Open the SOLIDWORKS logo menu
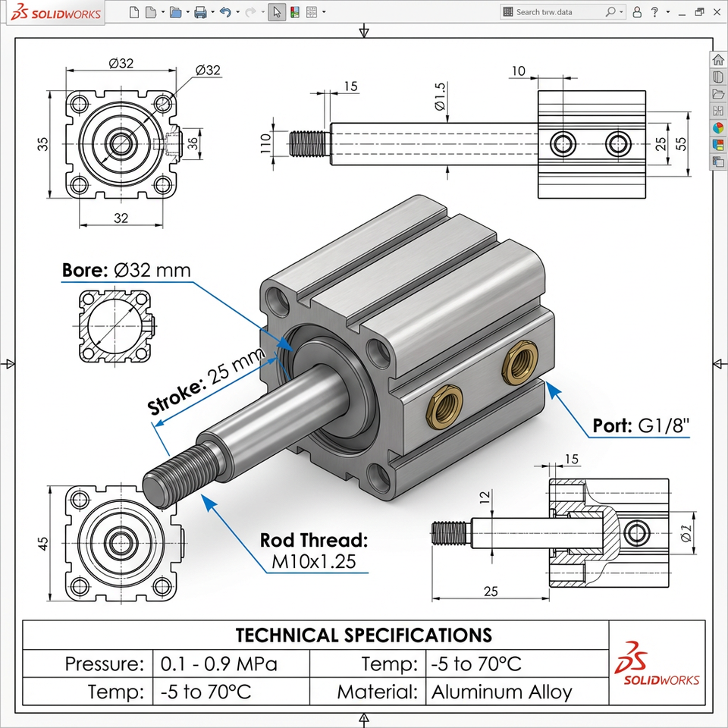 point(55,13)
